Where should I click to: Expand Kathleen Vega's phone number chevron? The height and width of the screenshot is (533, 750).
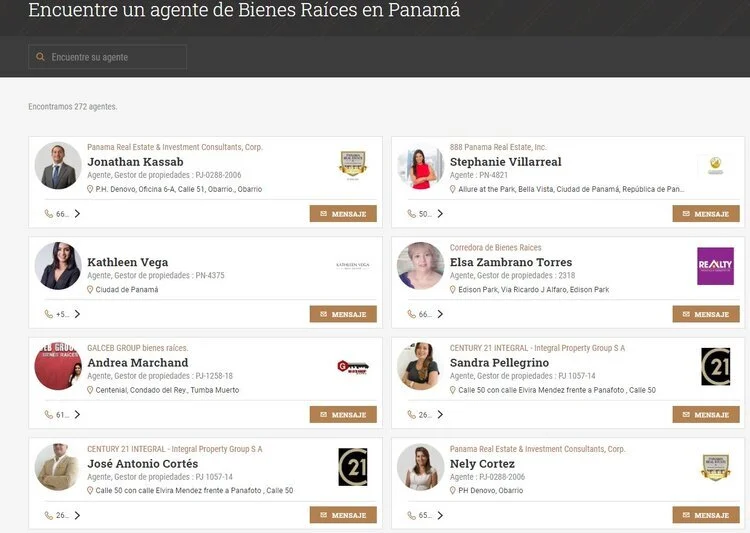(x=77, y=314)
